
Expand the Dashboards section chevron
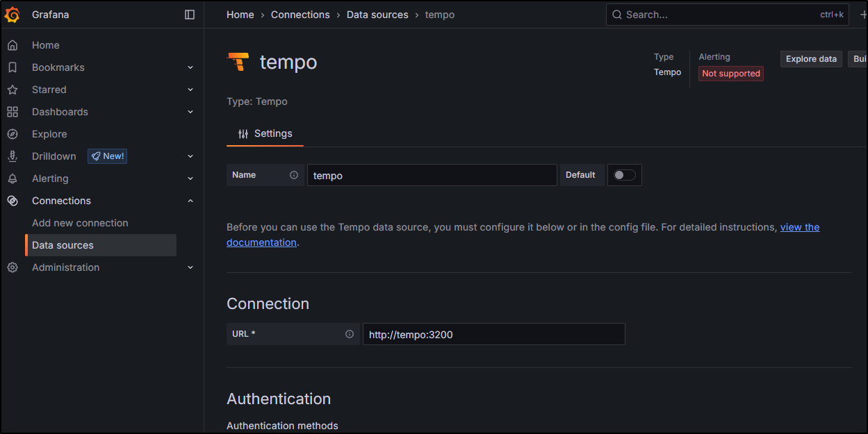pos(190,112)
